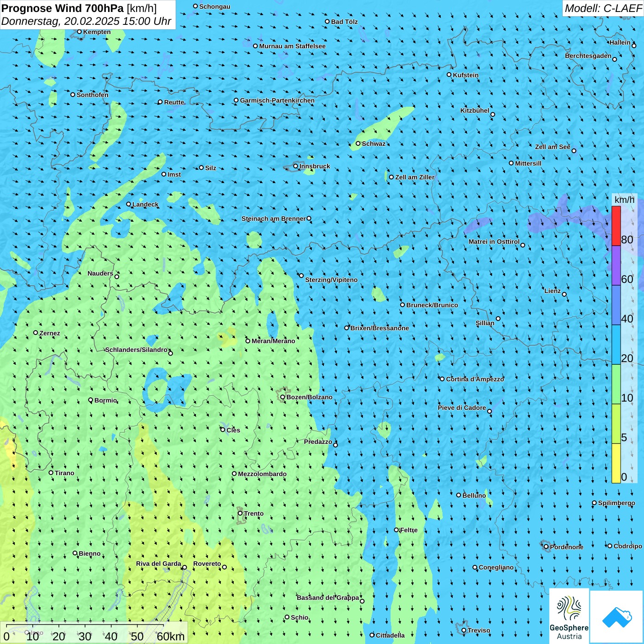Click the yellow 0 km/h legend color
Viewport: 644px width, 644px height.
616,463
